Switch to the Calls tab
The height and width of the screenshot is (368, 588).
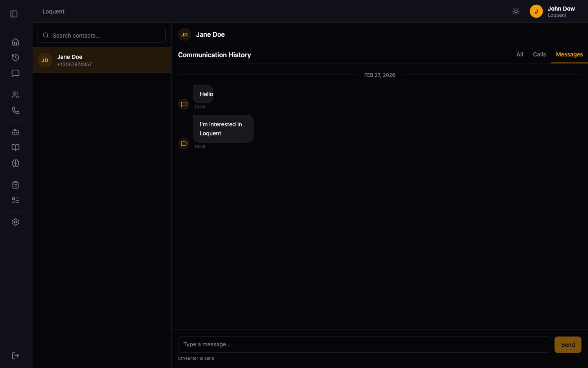pos(539,54)
